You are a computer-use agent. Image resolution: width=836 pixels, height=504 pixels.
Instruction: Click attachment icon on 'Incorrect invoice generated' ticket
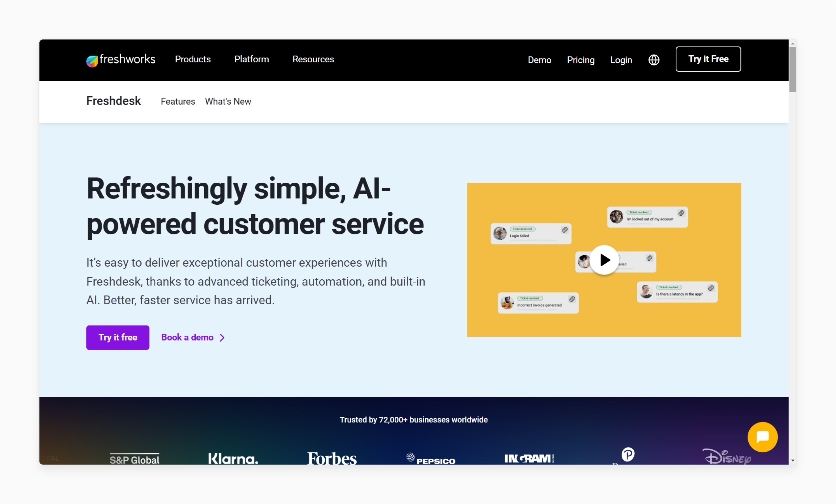(x=572, y=299)
